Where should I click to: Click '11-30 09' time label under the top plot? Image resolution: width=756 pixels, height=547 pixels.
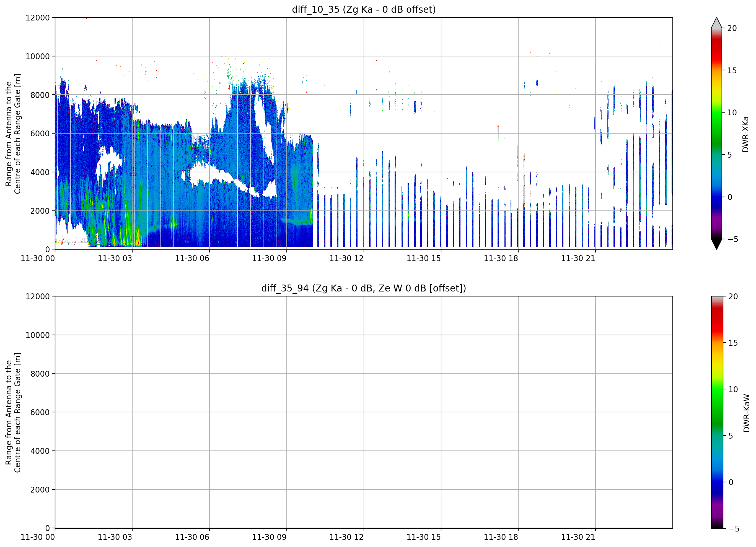[269, 259]
